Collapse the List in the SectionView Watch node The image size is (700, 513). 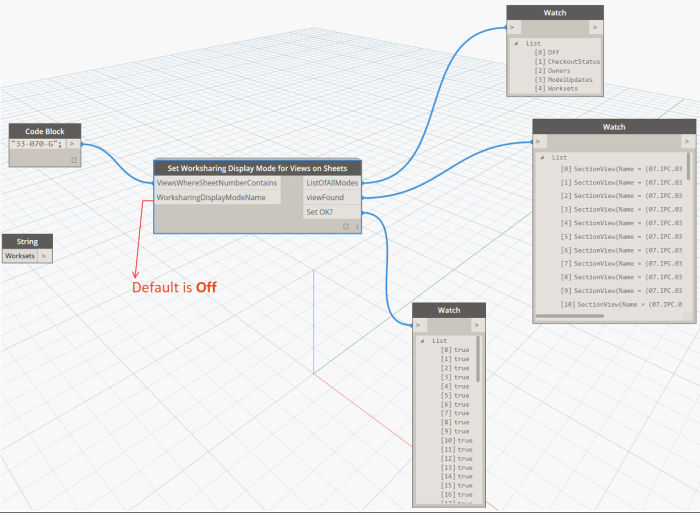(x=542, y=157)
